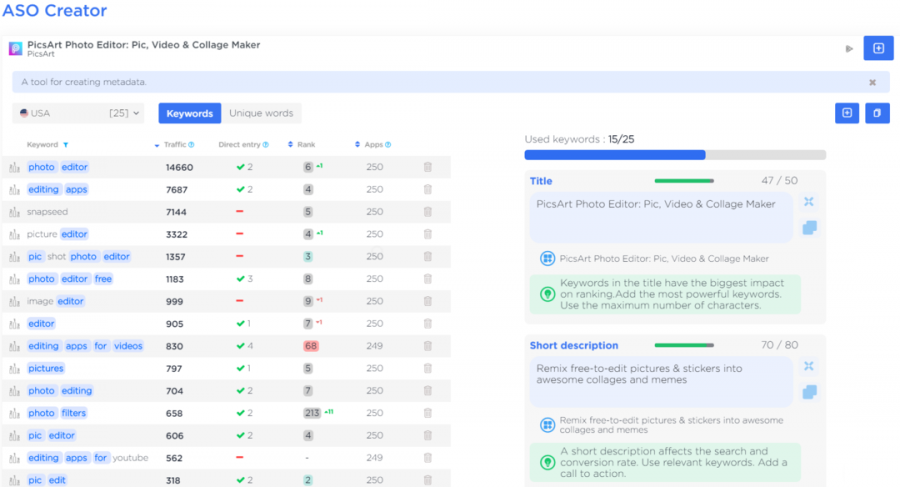Click grid icon beside short description preview
This screenshot has width=900, height=487.
(547, 425)
